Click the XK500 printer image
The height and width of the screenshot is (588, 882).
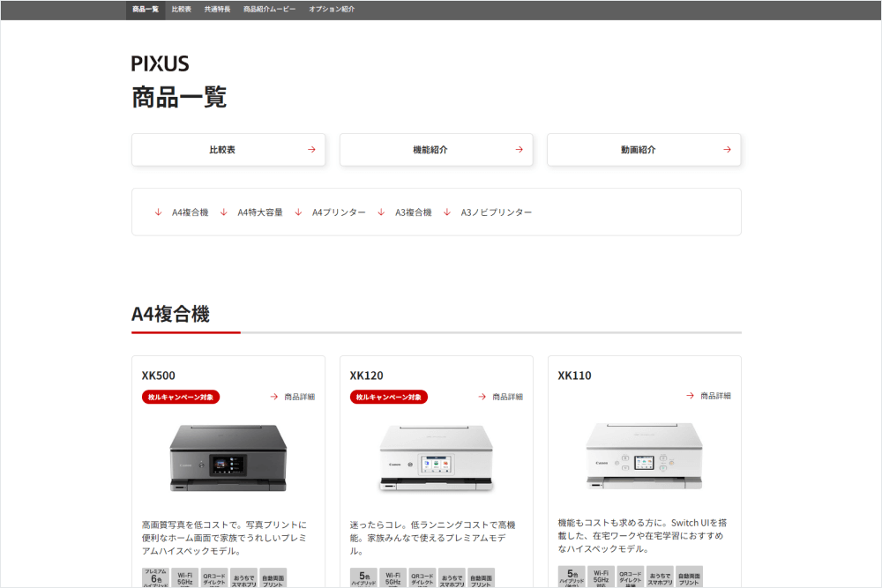pos(228,458)
